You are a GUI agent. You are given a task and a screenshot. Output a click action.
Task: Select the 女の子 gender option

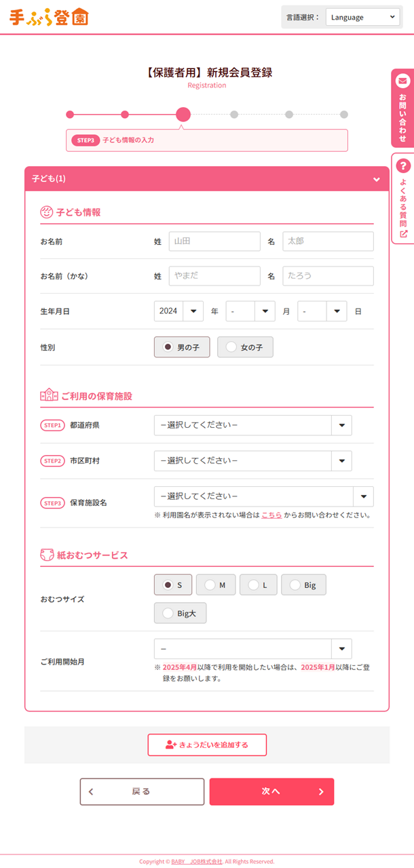[x=244, y=347]
